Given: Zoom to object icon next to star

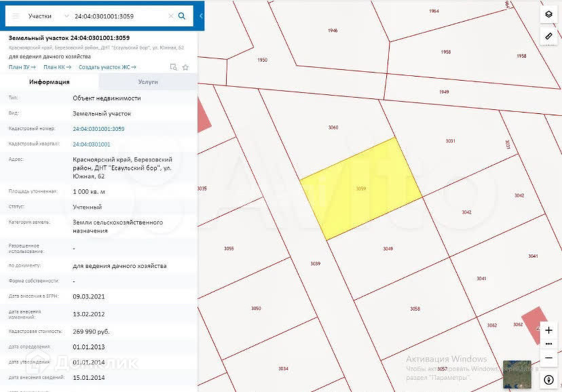Looking at the screenshot, I should (x=174, y=67).
